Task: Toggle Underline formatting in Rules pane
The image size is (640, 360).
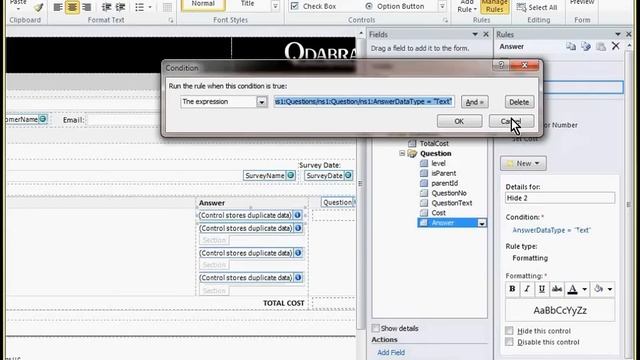Action: point(542,289)
